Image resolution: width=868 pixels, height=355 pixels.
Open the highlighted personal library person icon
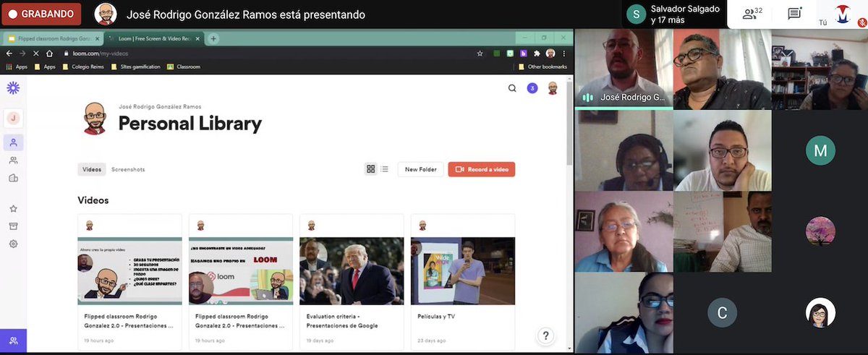point(13,142)
